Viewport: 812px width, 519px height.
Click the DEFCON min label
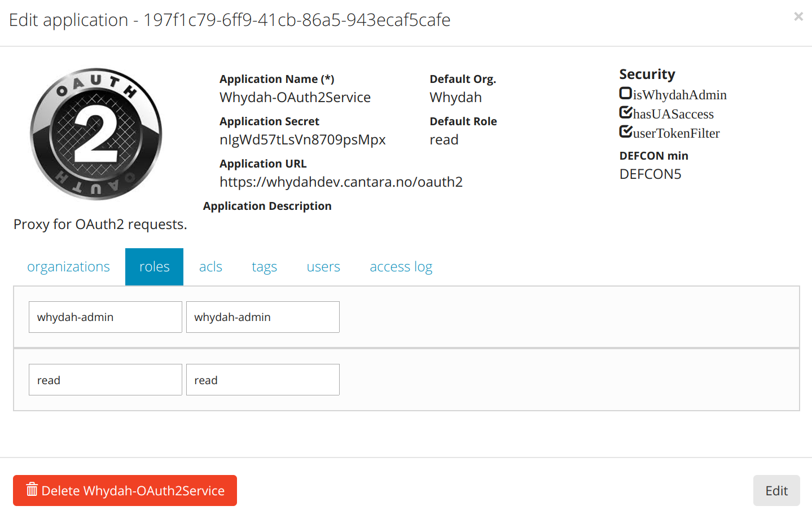[653, 156]
